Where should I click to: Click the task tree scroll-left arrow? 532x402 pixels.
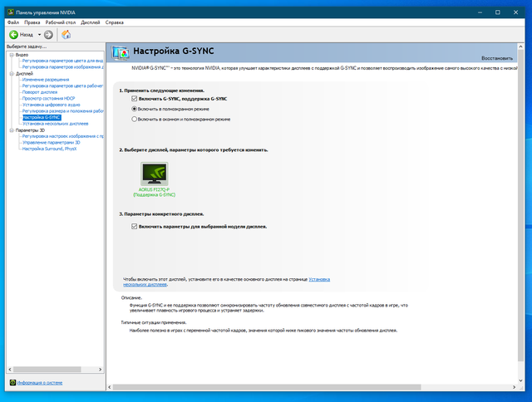[x=10, y=369]
